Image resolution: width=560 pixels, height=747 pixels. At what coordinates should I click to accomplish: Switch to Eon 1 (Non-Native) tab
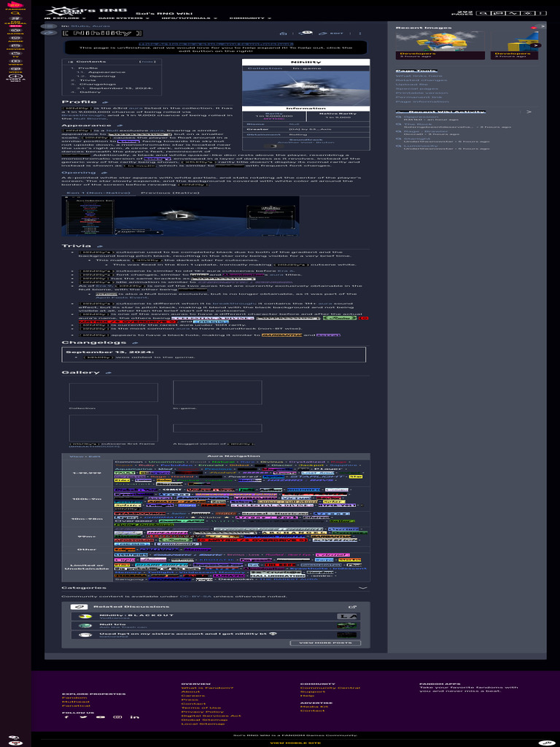pos(98,193)
